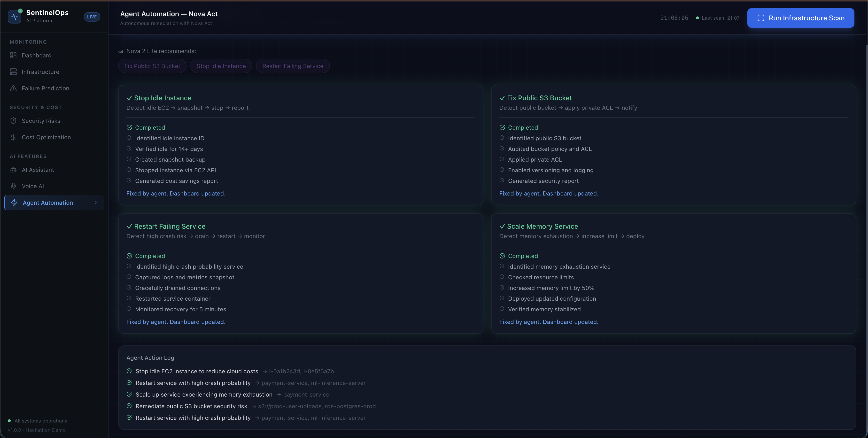The height and width of the screenshot is (438, 868).
Task: Click the Cost Optimization dollar icon
Action: click(13, 137)
